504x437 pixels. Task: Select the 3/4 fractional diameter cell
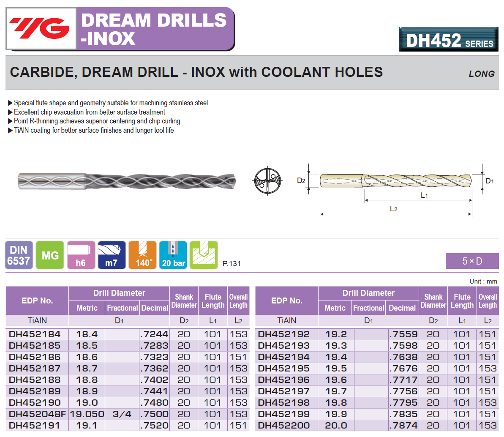(122, 414)
